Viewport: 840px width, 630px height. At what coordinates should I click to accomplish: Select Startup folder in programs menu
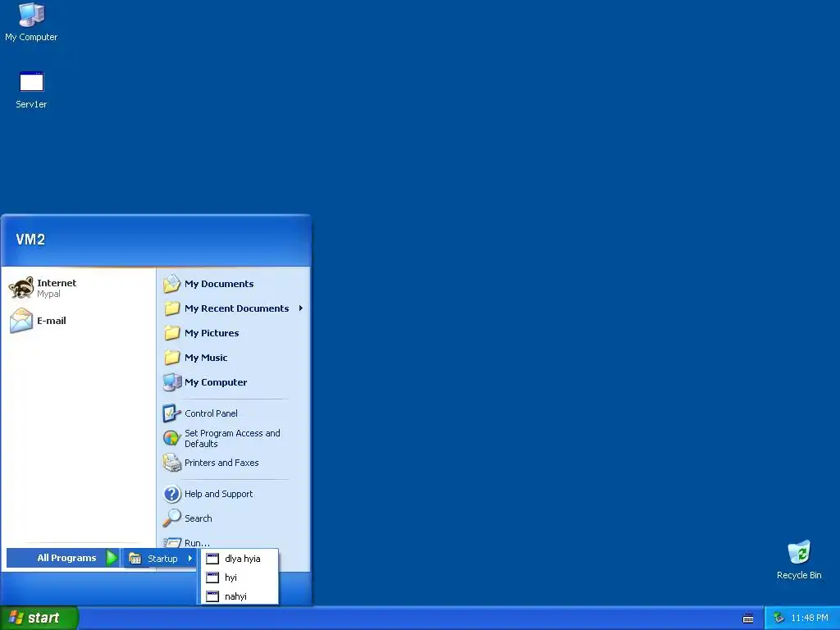click(160, 559)
